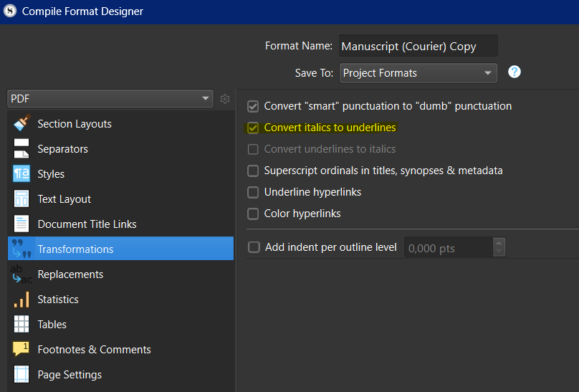Image resolution: width=579 pixels, height=392 pixels.
Task: Open the Page Settings pane
Action: click(x=70, y=374)
